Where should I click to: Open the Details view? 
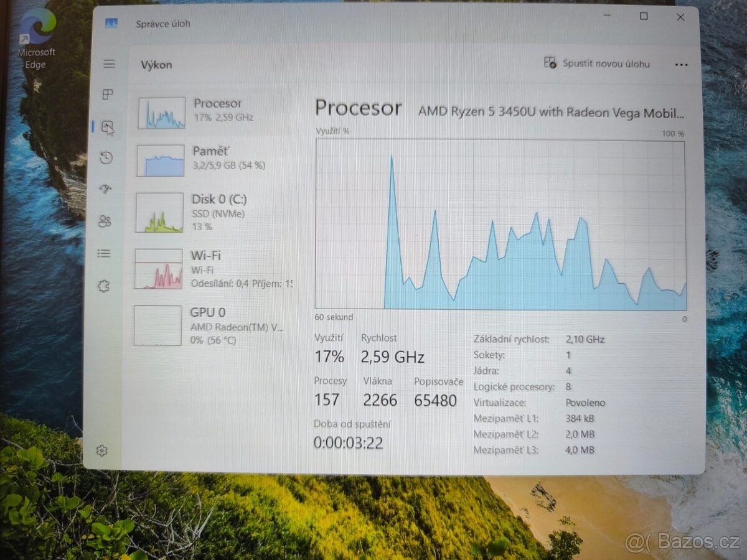coord(104,253)
